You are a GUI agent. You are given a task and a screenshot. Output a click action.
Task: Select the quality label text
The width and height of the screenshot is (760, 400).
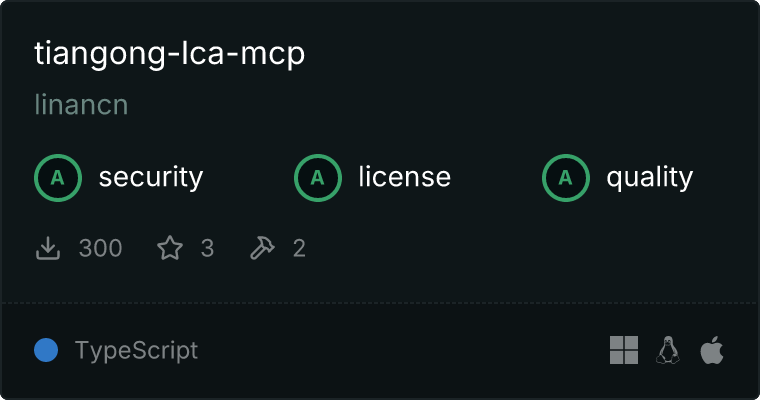click(x=649, y=178)
